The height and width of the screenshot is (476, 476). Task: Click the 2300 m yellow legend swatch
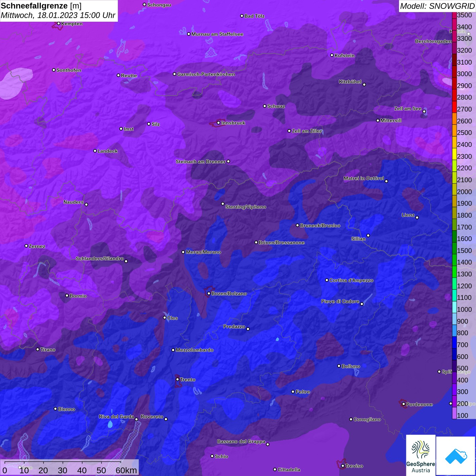454,154
